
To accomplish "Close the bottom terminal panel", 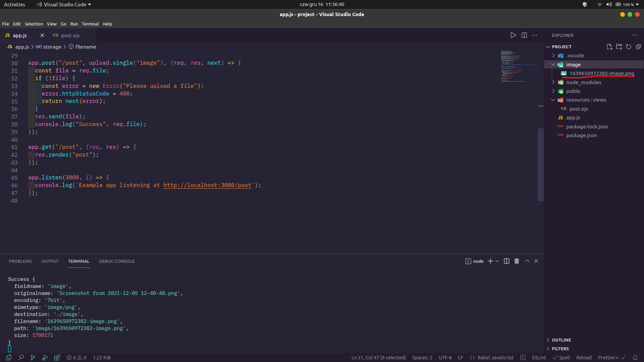I will click(x=536, y=261).
